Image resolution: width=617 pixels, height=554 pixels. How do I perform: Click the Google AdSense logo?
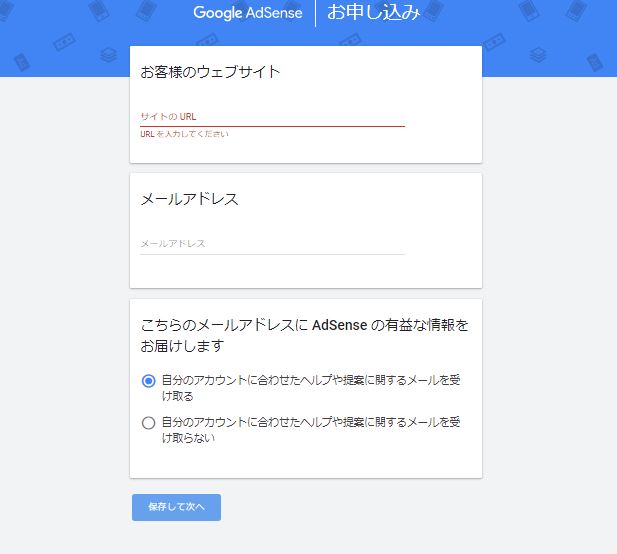click(x=248, y=13)
